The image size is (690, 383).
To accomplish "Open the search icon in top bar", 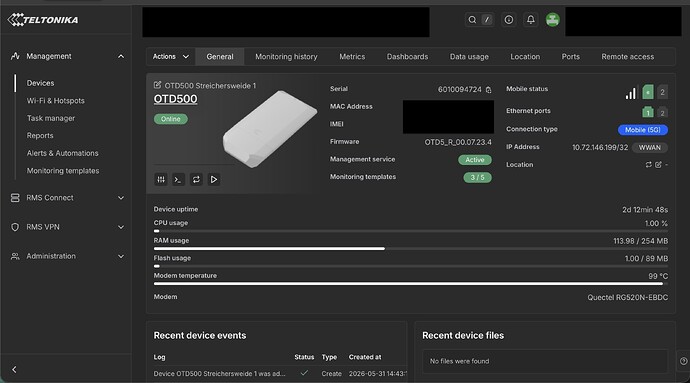I will click(472, 20).
